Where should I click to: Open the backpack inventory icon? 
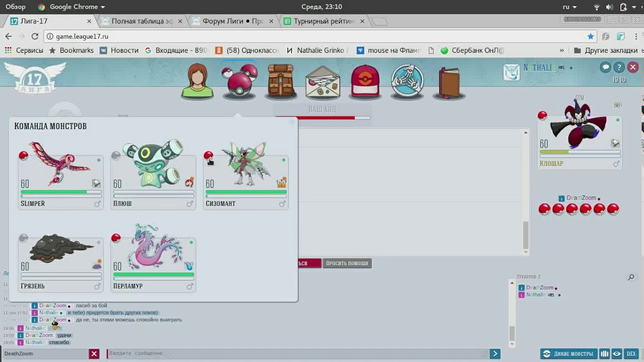pos(281,80)
